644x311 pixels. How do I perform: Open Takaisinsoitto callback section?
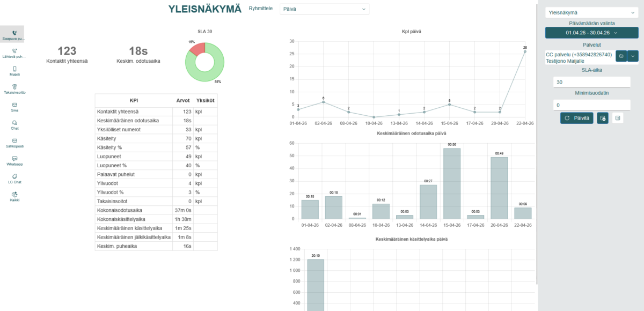(14, 89)
